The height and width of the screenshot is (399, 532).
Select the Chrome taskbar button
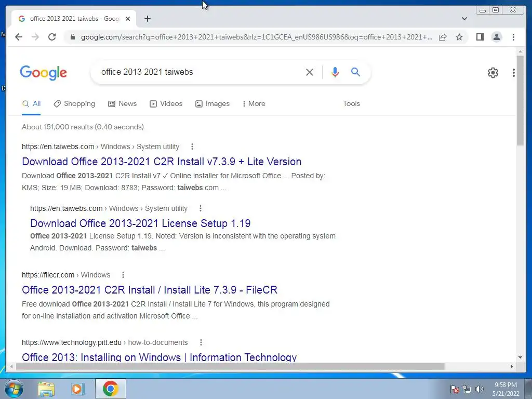(x=111, y=389)
